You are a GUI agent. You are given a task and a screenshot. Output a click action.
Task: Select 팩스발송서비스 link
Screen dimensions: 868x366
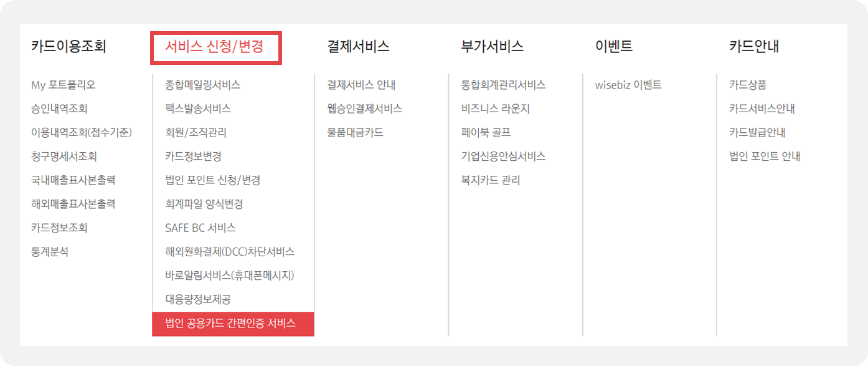[198, 108]
